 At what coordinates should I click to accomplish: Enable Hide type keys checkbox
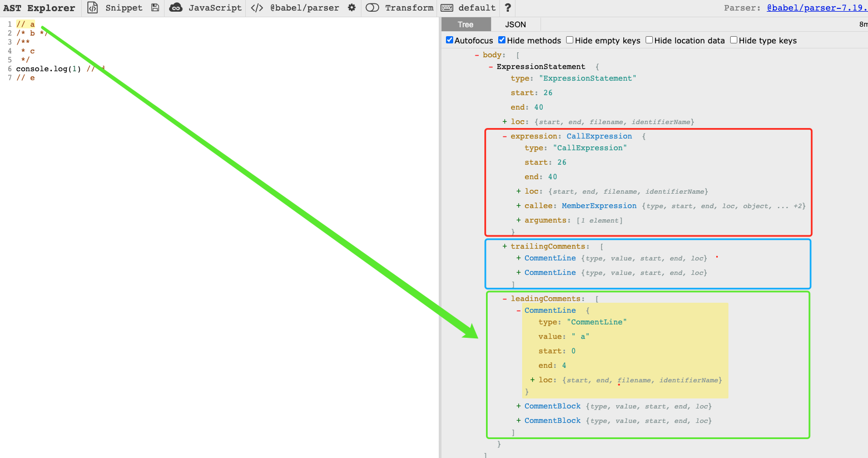(734, 40)
